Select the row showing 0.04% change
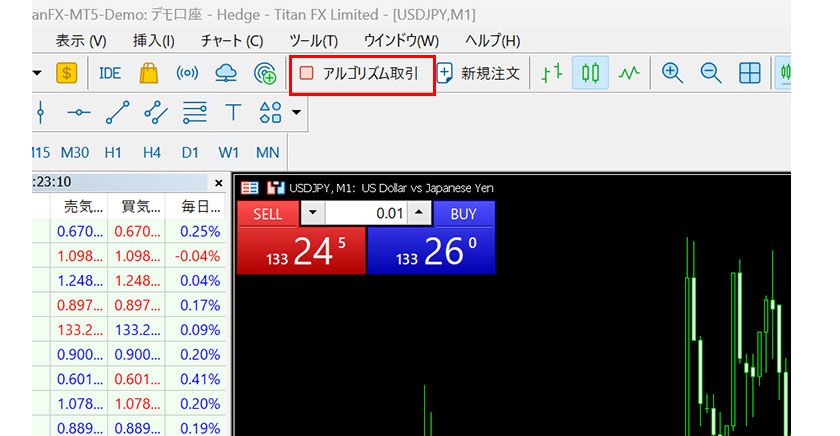The width and height of the screenshot is (840, 436). point(129,281)
